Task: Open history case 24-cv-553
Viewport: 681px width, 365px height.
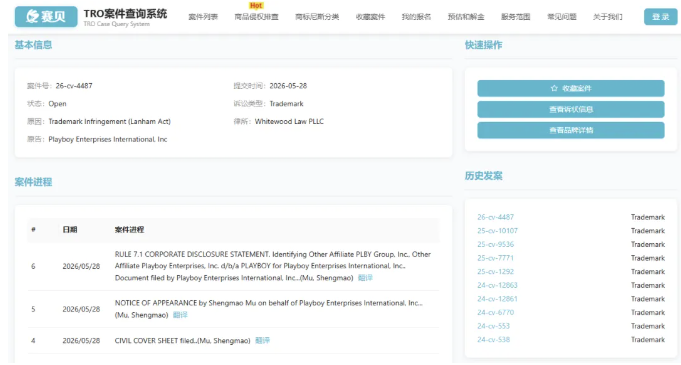Action: pyautogui.click(x=493, y=326)
